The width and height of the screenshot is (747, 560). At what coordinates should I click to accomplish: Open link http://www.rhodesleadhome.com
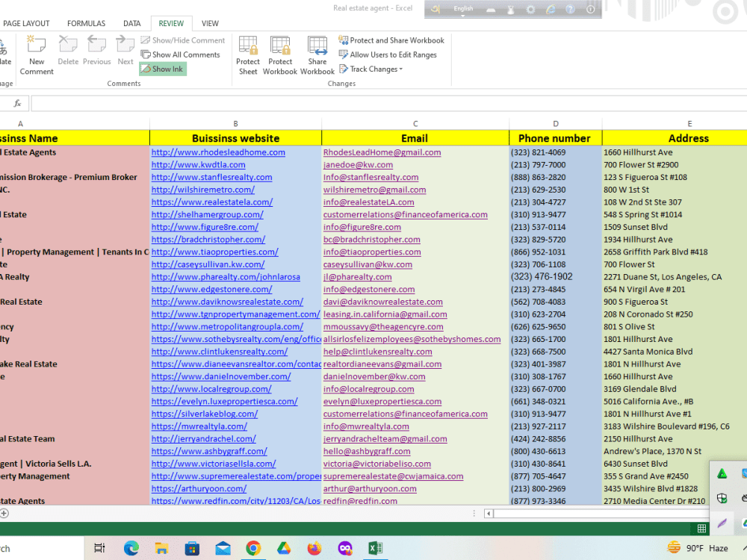coord(218,152)
